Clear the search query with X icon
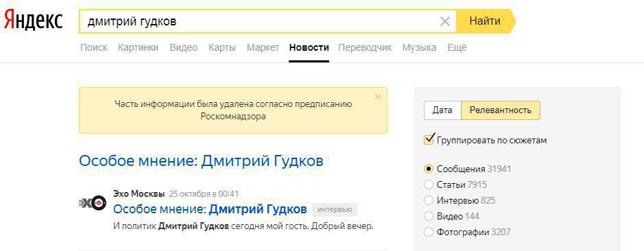 445,21
